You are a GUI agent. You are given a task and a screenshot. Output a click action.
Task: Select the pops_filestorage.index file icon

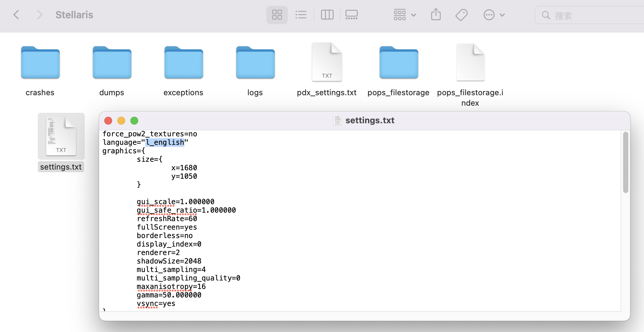coord(470,62)
